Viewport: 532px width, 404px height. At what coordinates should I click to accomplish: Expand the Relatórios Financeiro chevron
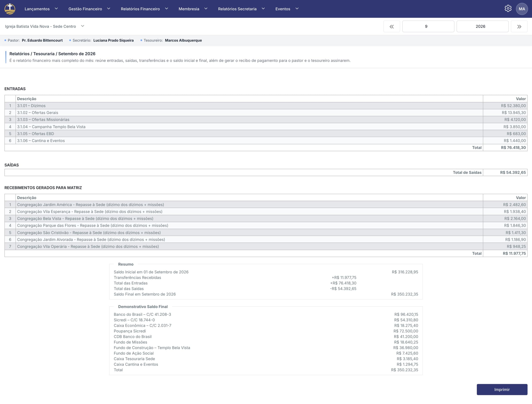(166, 9)
